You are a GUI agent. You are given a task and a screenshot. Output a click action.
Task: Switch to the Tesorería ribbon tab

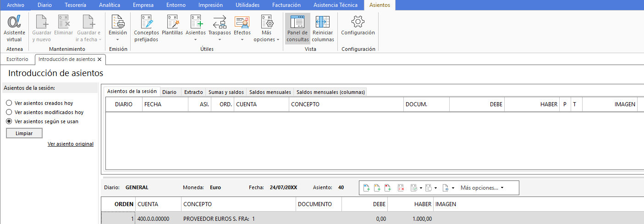[75, 5]
